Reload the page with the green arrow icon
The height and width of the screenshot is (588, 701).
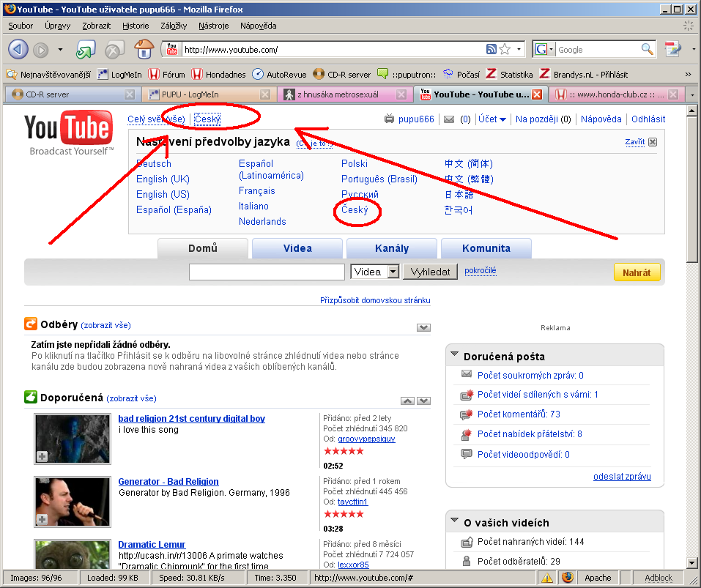(x=85, y=50)
